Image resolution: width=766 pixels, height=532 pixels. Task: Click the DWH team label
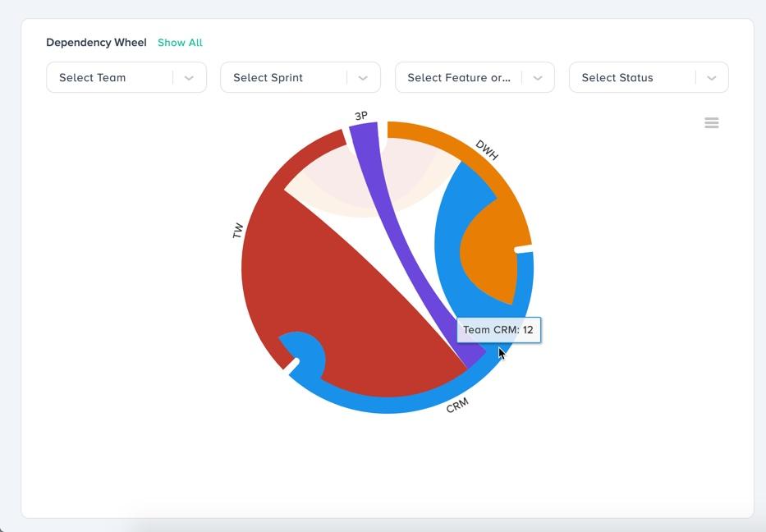point(487,150)
